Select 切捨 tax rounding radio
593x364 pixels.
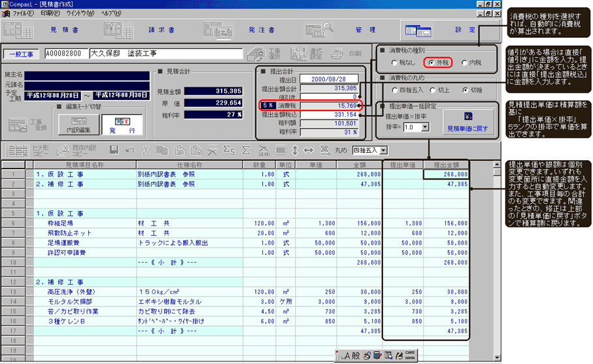[x=465, y=90]
